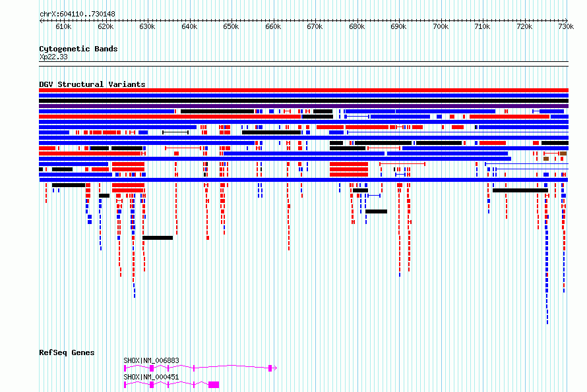Click the 680k ruler tick label
587x392 pixels.
click(x=356, y=26)
